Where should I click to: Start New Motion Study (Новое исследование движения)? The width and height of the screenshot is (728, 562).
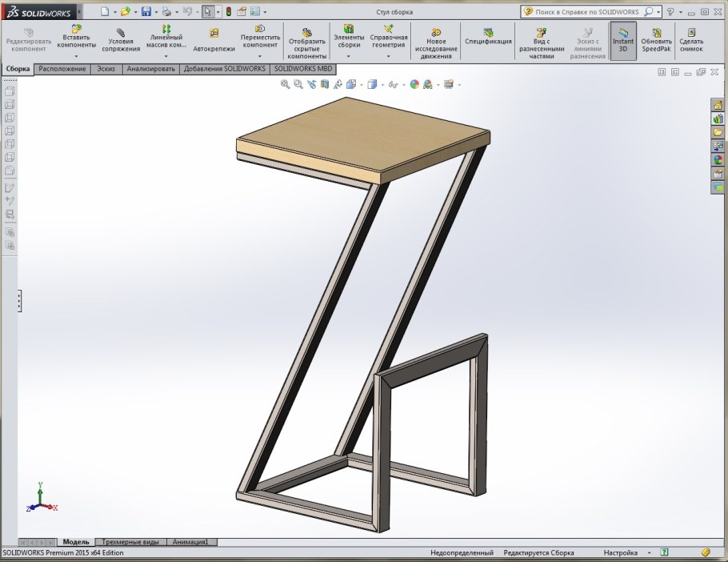point(436,32)
